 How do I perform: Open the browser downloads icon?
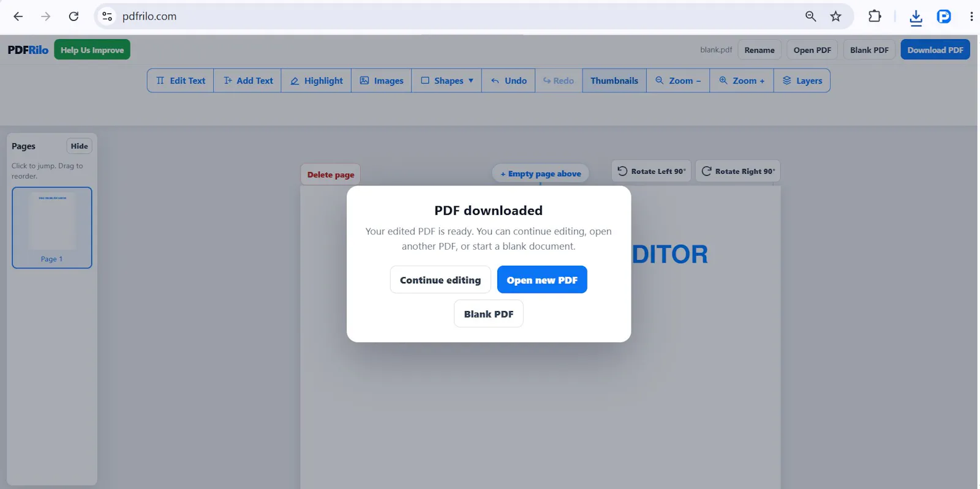[x=916, y=17]
